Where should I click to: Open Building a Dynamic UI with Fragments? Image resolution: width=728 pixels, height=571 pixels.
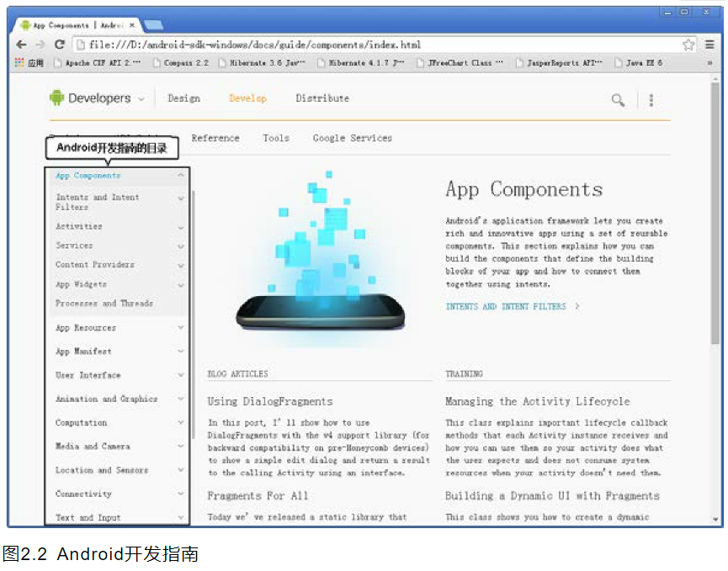tap(552, 496)
